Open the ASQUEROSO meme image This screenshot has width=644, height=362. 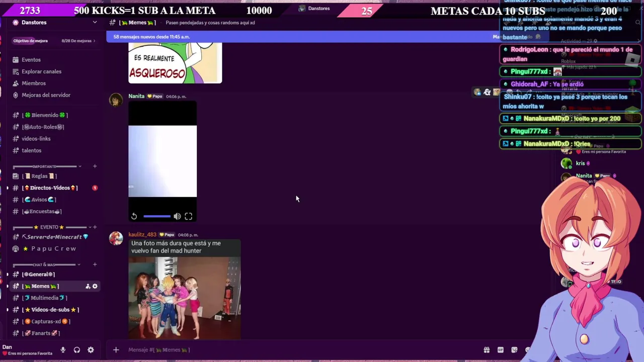pos(175,63)
